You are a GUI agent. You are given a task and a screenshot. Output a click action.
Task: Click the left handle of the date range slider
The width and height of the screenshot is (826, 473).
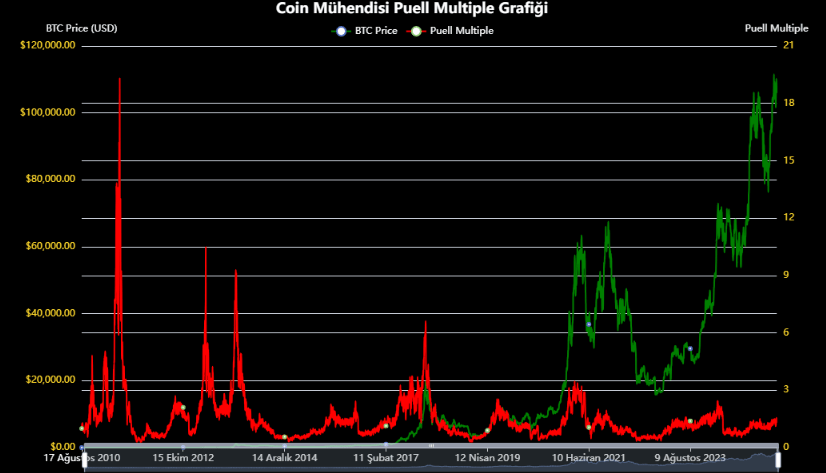click(x=85, y=459)
